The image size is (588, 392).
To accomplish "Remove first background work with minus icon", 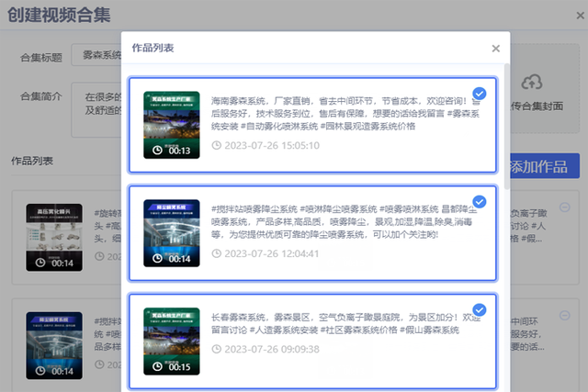I will pyautogui.click(x=565, y=207).
